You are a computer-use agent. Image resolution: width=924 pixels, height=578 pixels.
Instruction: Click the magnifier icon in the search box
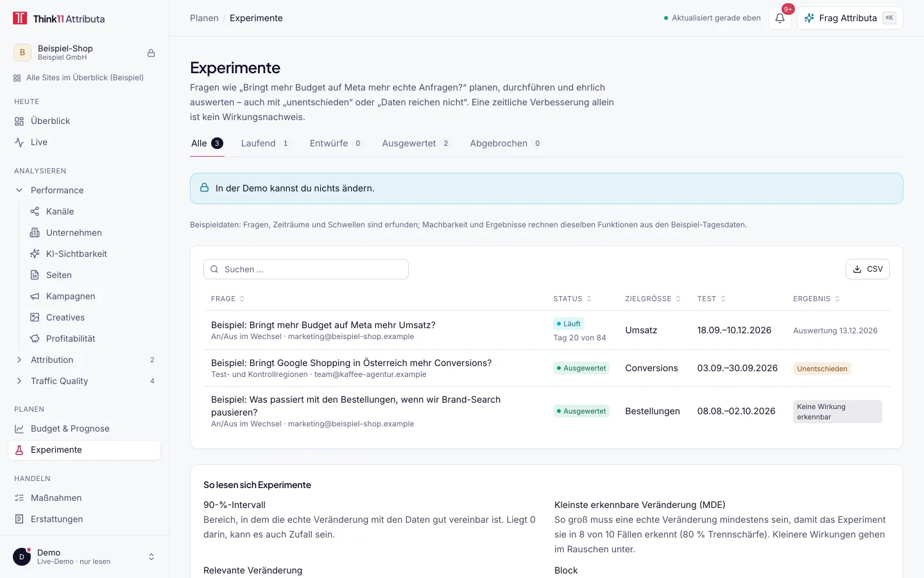pos(214,269)
